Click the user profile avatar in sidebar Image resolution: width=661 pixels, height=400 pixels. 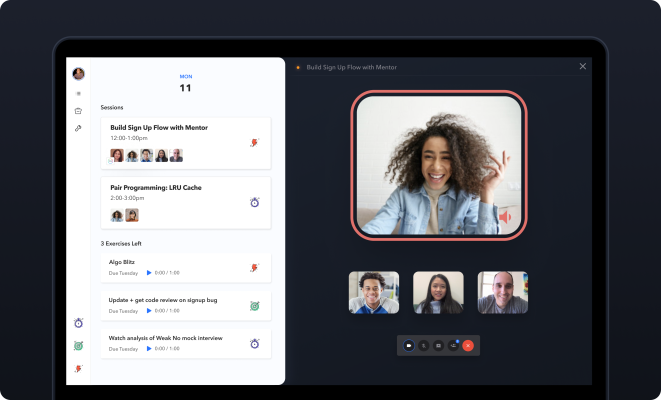pos(78,74)
